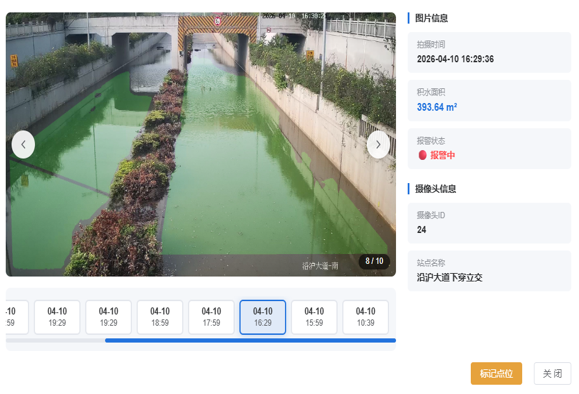Viewport: 579px width, 394px height.
Task: Click the 图片信息 section heading
Action: [x=431, y=18]
